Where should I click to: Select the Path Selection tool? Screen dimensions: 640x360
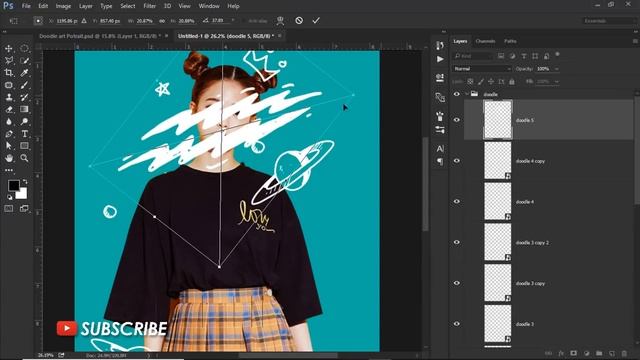[x=9, y=146]
